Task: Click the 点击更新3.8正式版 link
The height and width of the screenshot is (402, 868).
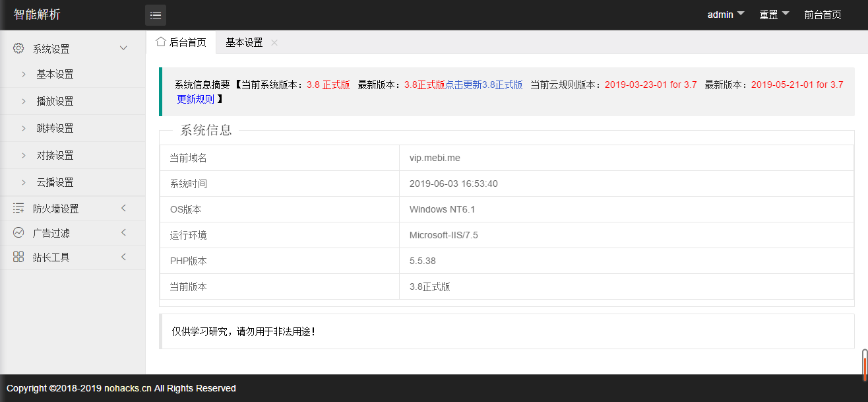Action: [484, 84]
